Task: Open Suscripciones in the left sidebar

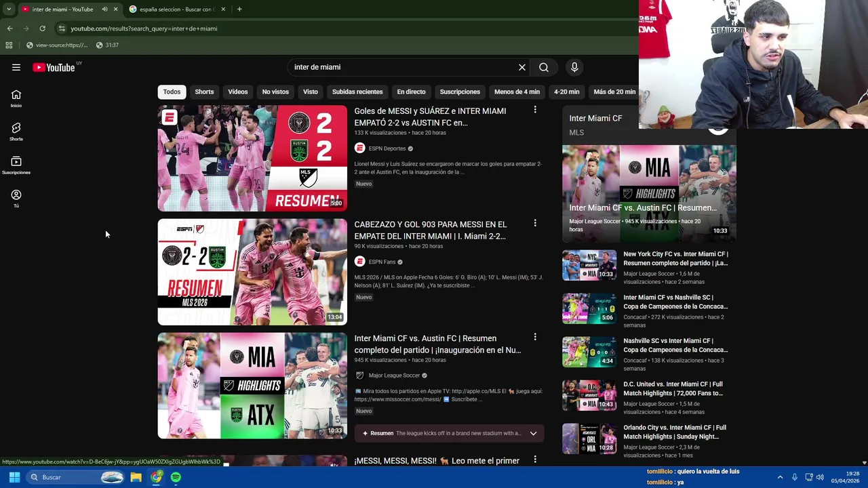Action: tap(16, 165)
